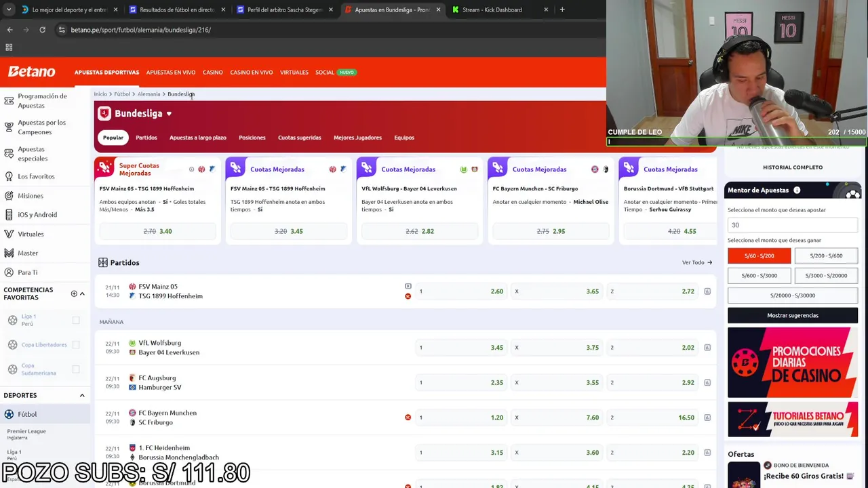Image resolution: width=868 pixels, height=488 pixels.
Task: Open stats icon for Mainz 05 vs Hoffenheim
Action: point(707,291)
